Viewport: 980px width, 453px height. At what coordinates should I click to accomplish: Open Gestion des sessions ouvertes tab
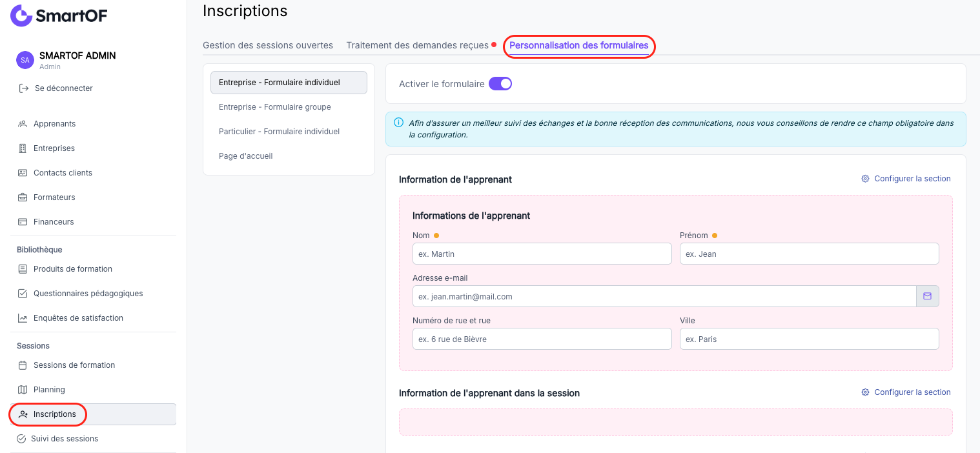click(x=268, y=45)
